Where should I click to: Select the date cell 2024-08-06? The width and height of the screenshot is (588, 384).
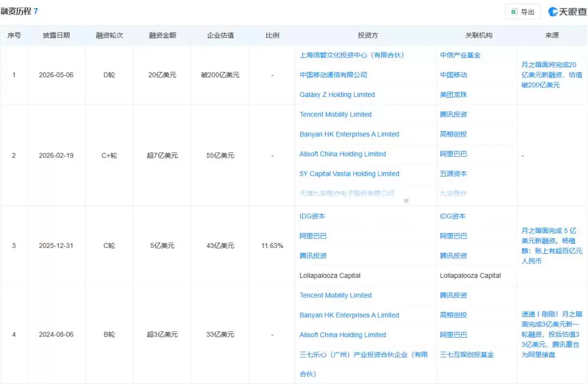pos(56,334)
